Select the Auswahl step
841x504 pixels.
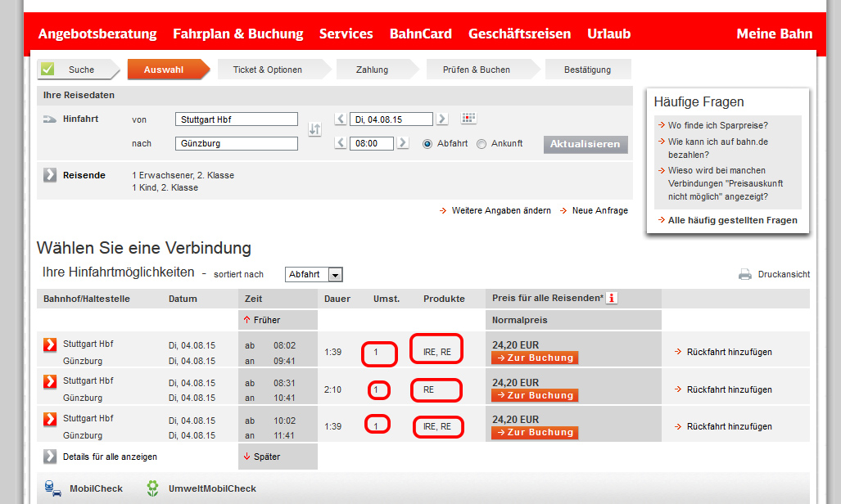169,70
